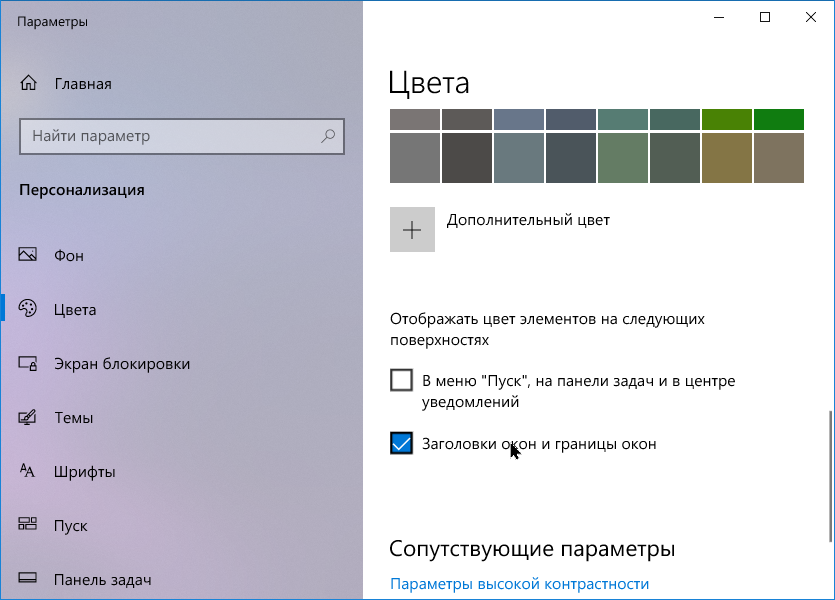This screenshot has height=600, width=835.
Task: Open Background (Фон) picture icon
Action: (28, 255)
